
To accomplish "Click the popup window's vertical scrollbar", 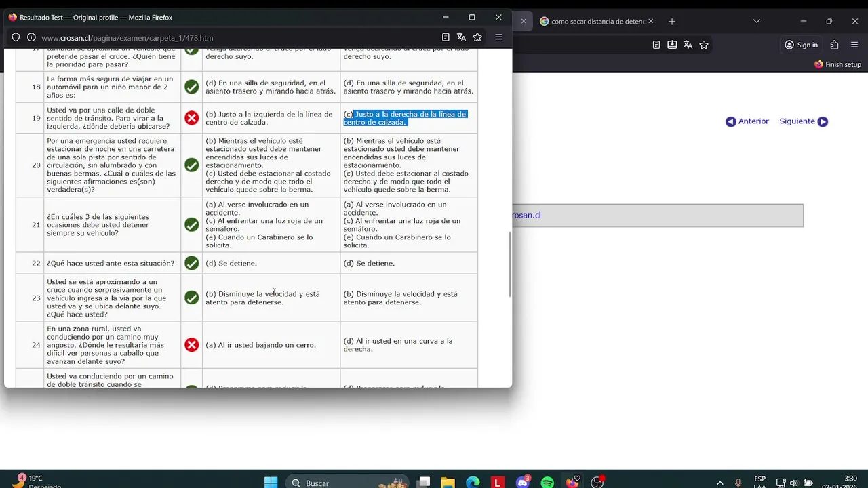I will pos(509,264).
